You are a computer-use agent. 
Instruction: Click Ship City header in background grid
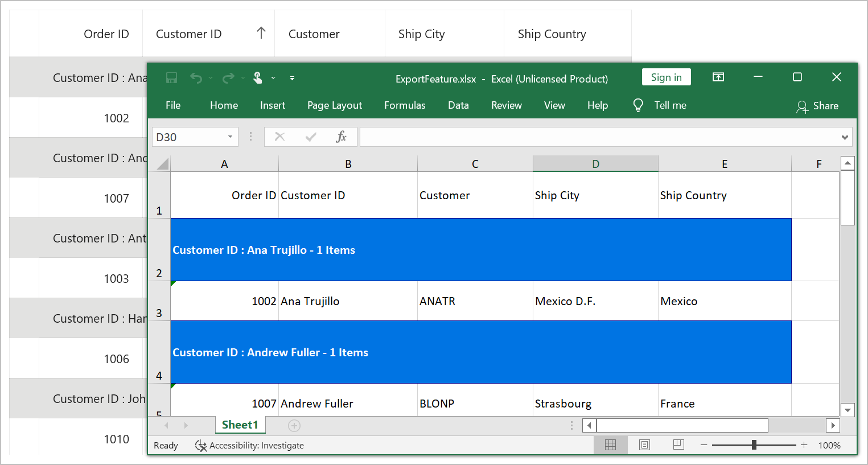click(422, 34)
